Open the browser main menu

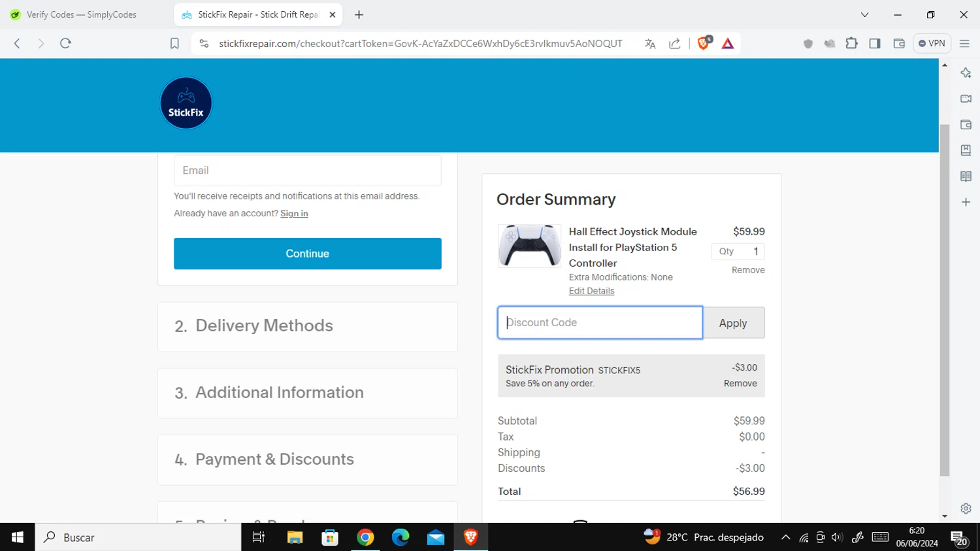click(964, 44)
